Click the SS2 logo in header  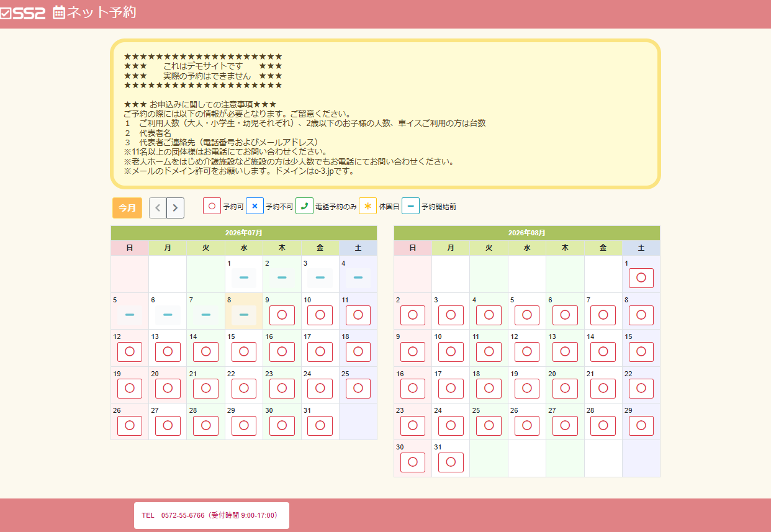point(23,12)
